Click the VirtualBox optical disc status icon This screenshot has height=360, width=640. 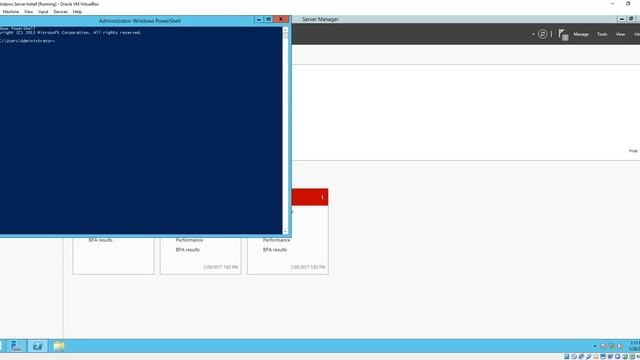(574, 357)
